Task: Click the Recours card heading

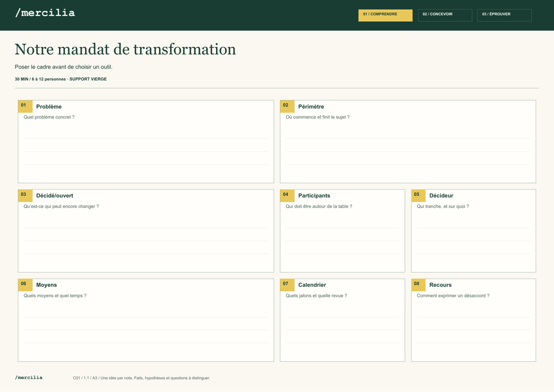Action: (440, 285)
